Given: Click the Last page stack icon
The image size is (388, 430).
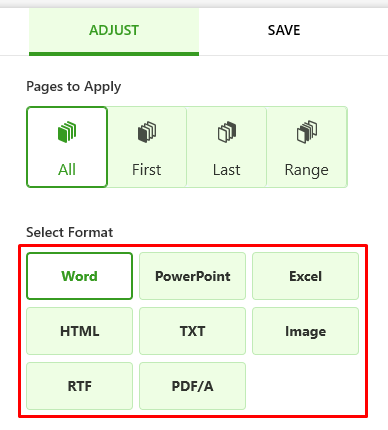Looking at the screenshot, I should pos(227,132).
